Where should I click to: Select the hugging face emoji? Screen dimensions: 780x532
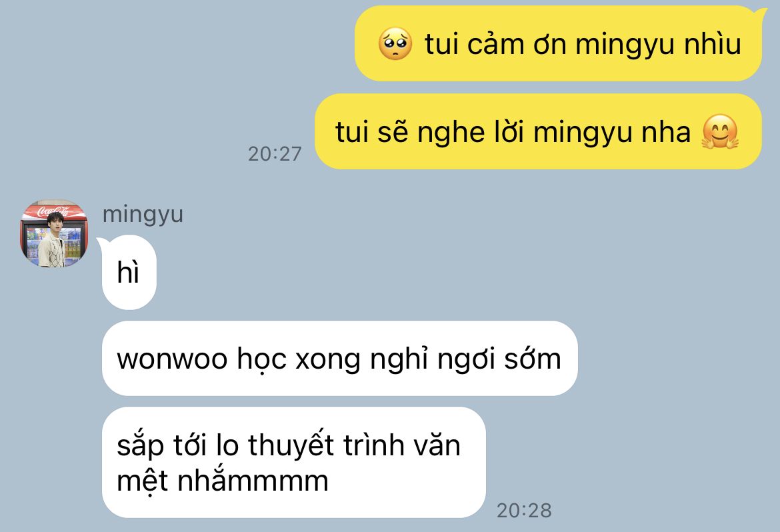720,131
